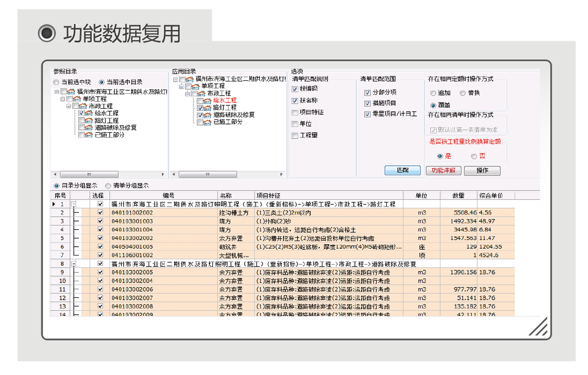
Task: Click the 操作 button
Action: [x=482, y=171]
